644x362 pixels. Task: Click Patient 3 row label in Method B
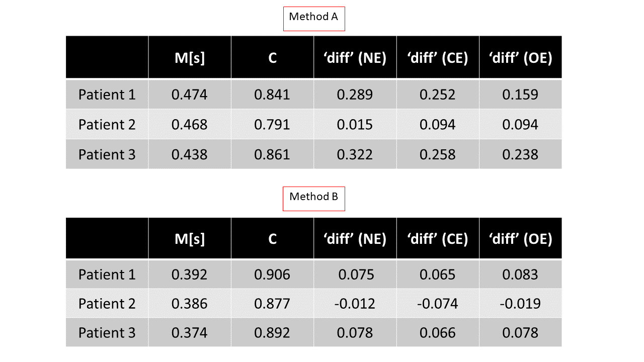(107, 333)
